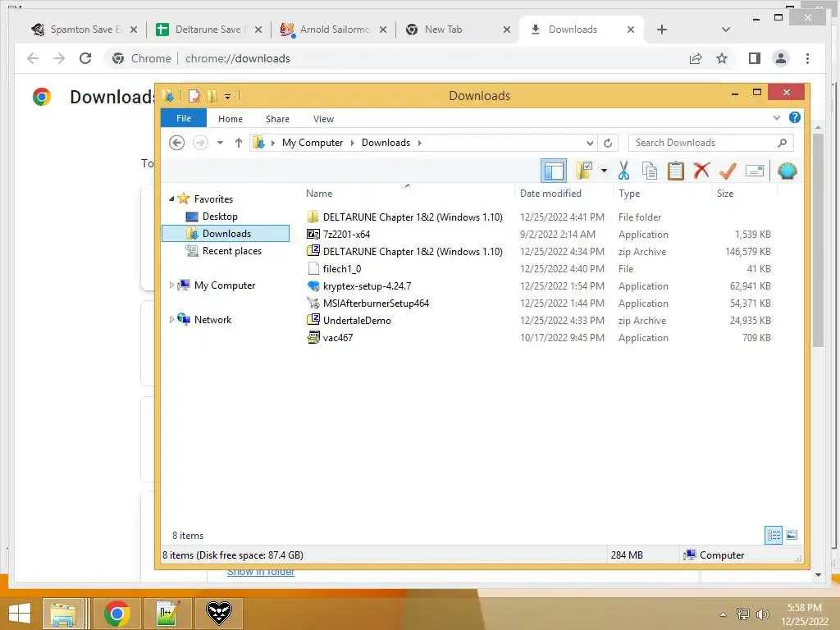Select Recent places in the sidebar

point(232,251)
